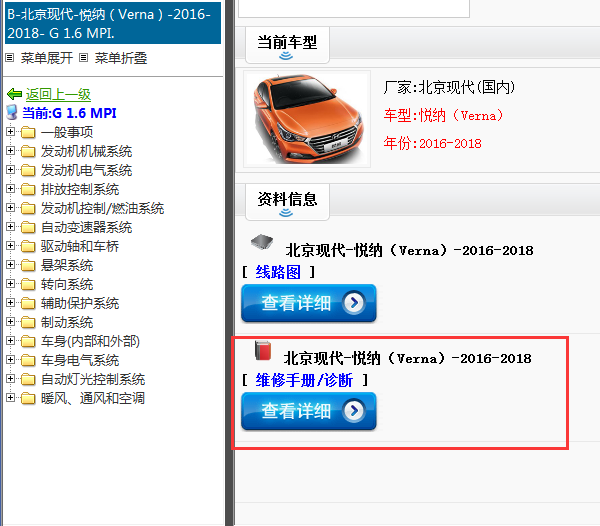Click the folder icon for 自动变速器系统
The width and height of the screenshot is (600, 526).
[x=28, y=227]
